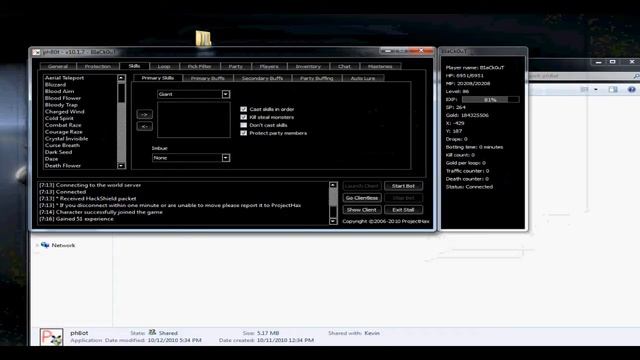This screenshot has height=360, width=640.
Task: Open the Party Buffing sub-tab
Action: 317,78
